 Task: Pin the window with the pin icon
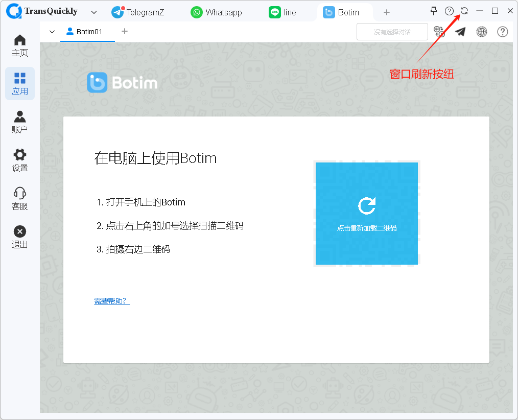coord(434,11)
